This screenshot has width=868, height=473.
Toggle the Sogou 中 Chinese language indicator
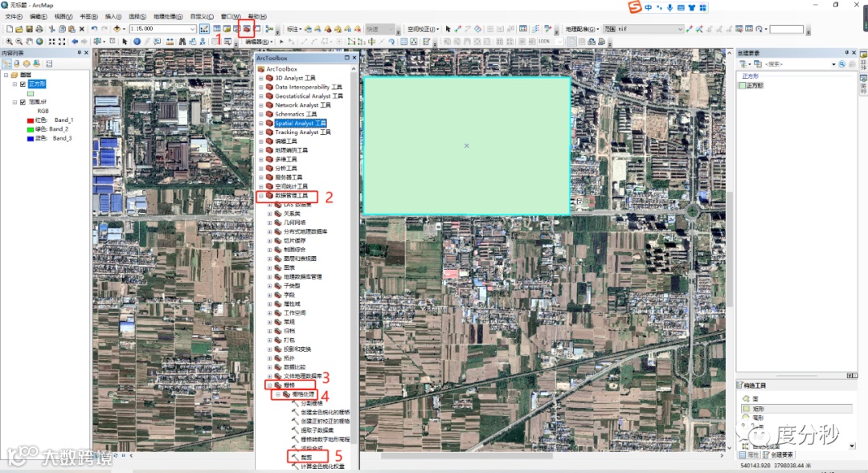649,7
